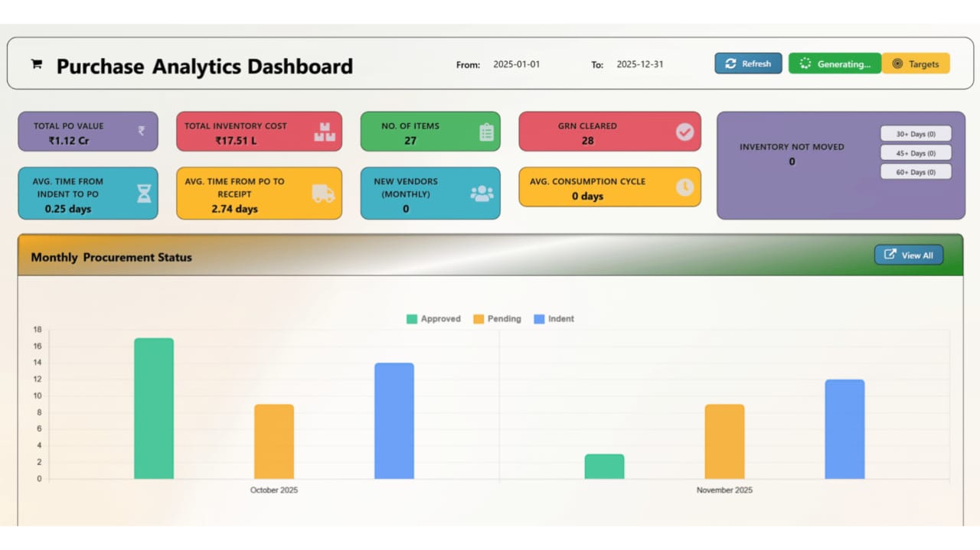This screenshot has width=980, height=550.
Task: Open the Targets panel
Action: point(916,63)
